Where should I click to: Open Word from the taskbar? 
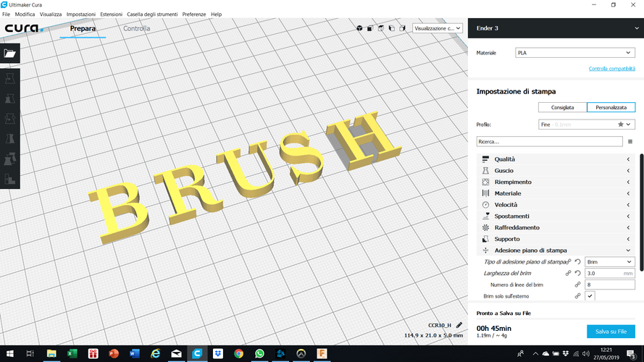[x=135, y=353]
